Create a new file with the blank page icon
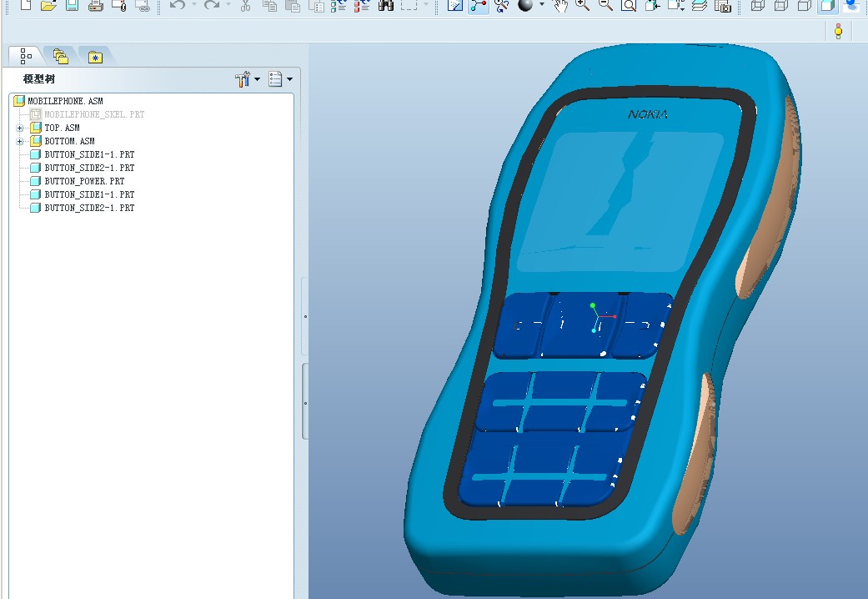Screen dimensions: 868x599 26,6
